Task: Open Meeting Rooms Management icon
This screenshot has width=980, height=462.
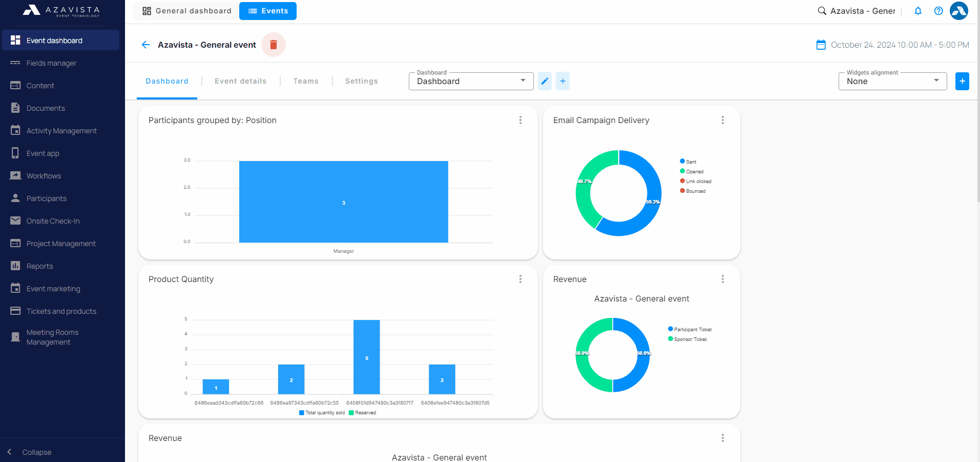Action: tap(15, 337)
